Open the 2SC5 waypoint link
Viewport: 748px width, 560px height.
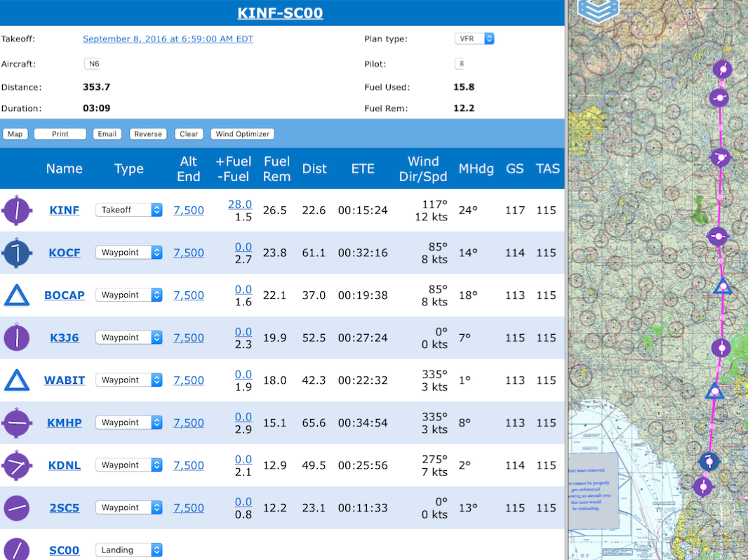pyautogui.click(x=65, y=507)
